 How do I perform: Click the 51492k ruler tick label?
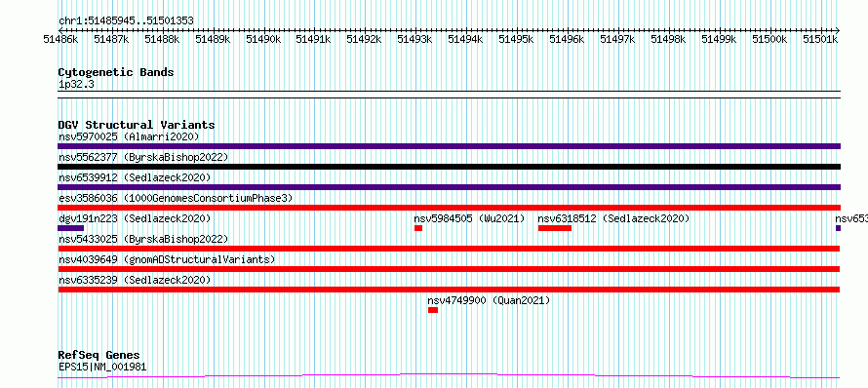click(x=364, y=39)
